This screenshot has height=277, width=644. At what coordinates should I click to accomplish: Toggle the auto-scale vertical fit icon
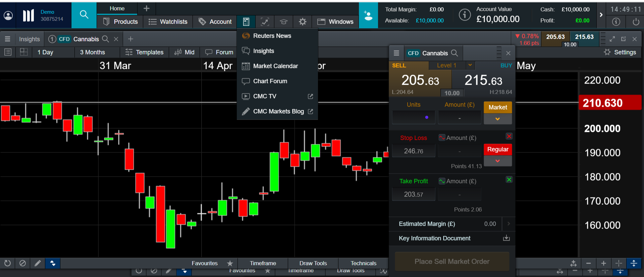[634, 263]
